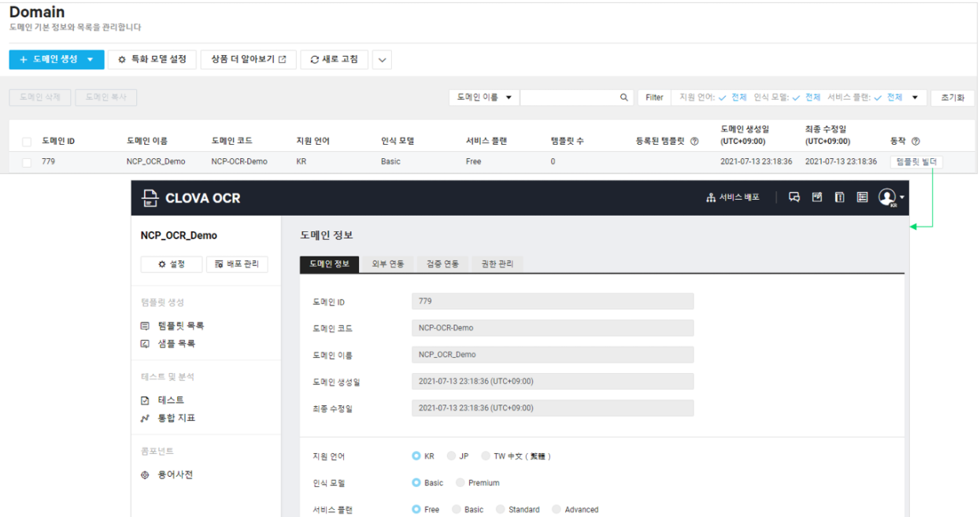
Task: Click NCP-OCR-Demo code cell in table row
Action: tap(239, 162)
